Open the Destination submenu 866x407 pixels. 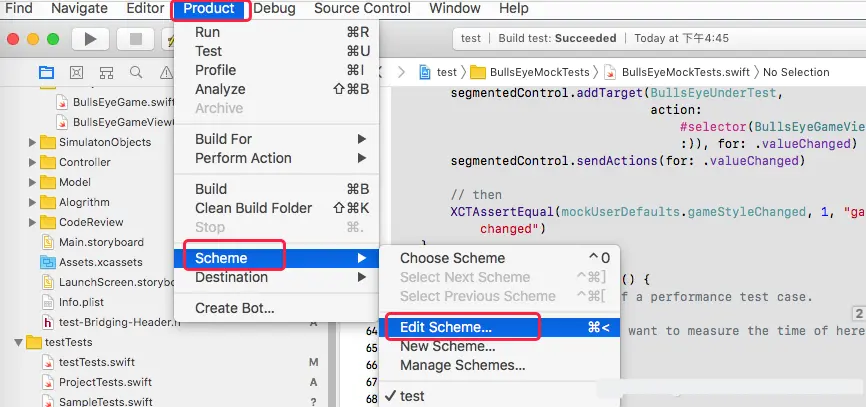coord(231,277)
